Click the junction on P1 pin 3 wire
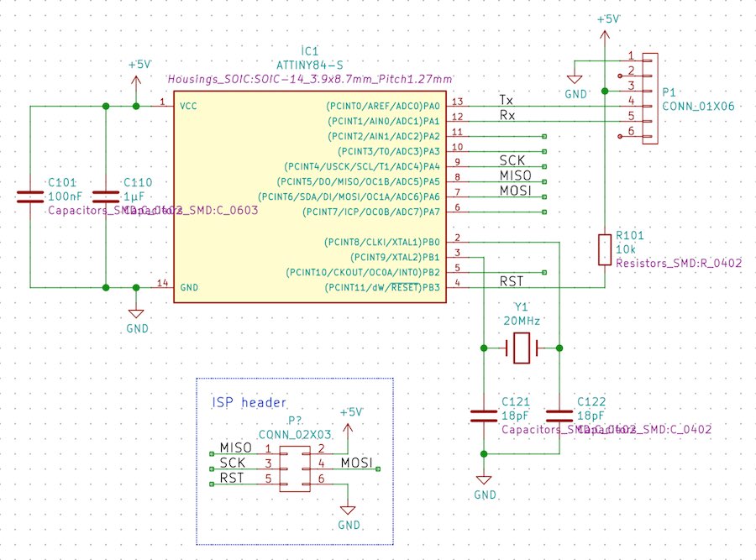The image size is (756, 560). pos(605,91)
